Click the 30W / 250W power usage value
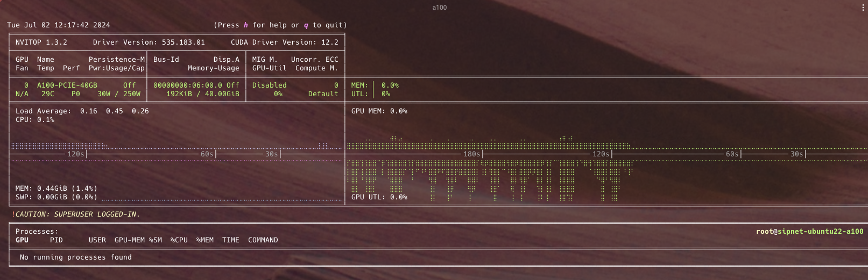This screenshot has height=280, width=868. (118, 94)
